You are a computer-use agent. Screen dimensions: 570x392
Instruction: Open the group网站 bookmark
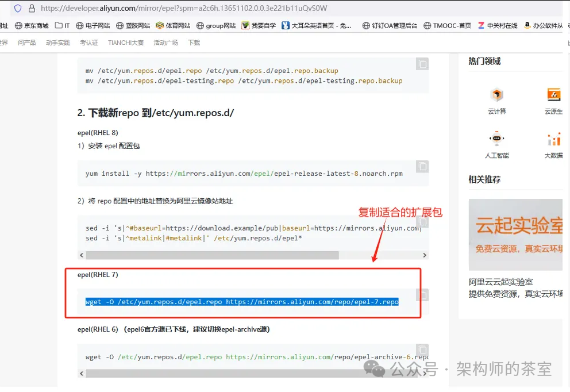tap(216, 25)
